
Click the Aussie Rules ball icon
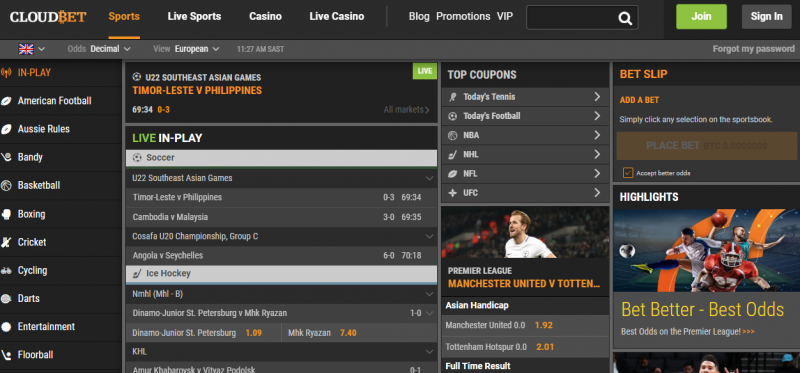pyautogui.click(x=6, y=129)
